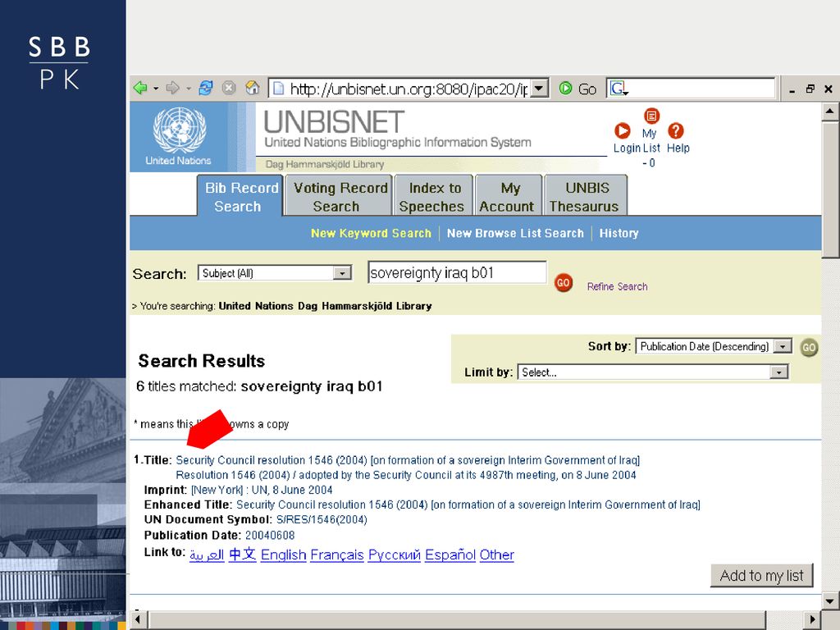
Task: Open the Русский document link
Action: click(x=395, y=555)
